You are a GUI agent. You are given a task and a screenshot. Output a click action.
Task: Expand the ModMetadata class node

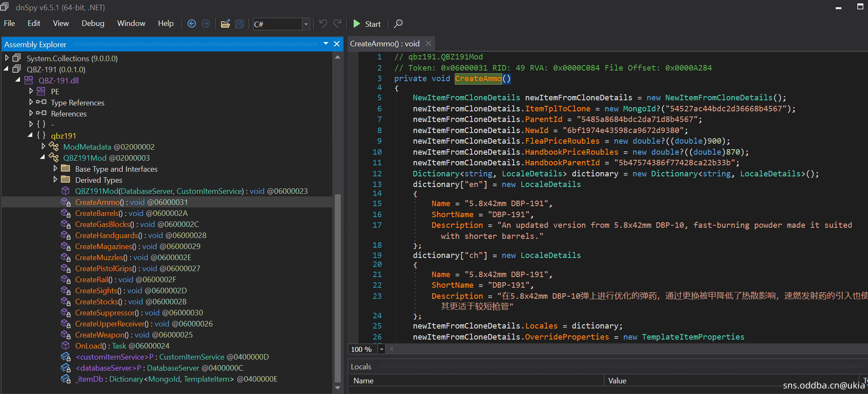tap(43, 146)
